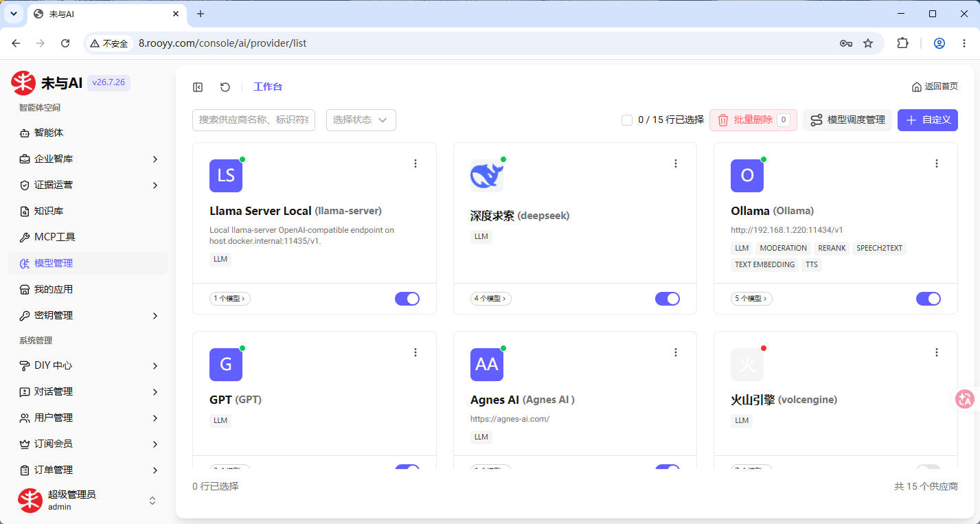Expand the DIY 中心 sidebar menu

[88, 365]
